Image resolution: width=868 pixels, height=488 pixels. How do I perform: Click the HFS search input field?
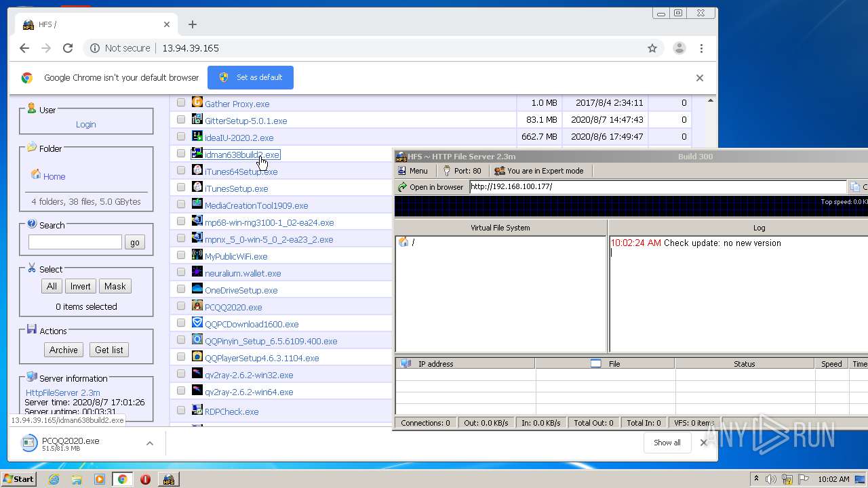[x=75, y=242]
